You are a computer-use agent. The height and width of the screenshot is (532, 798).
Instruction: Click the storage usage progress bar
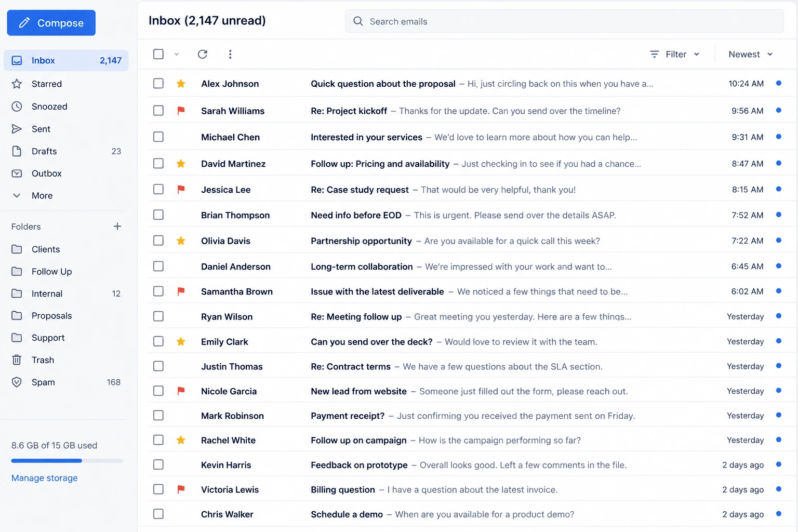point(67,461)
